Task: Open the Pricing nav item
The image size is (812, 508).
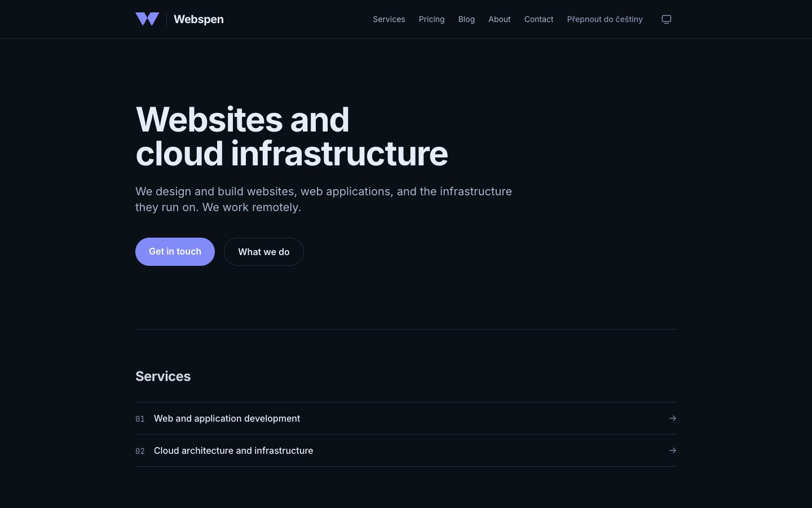Action: 432,19
